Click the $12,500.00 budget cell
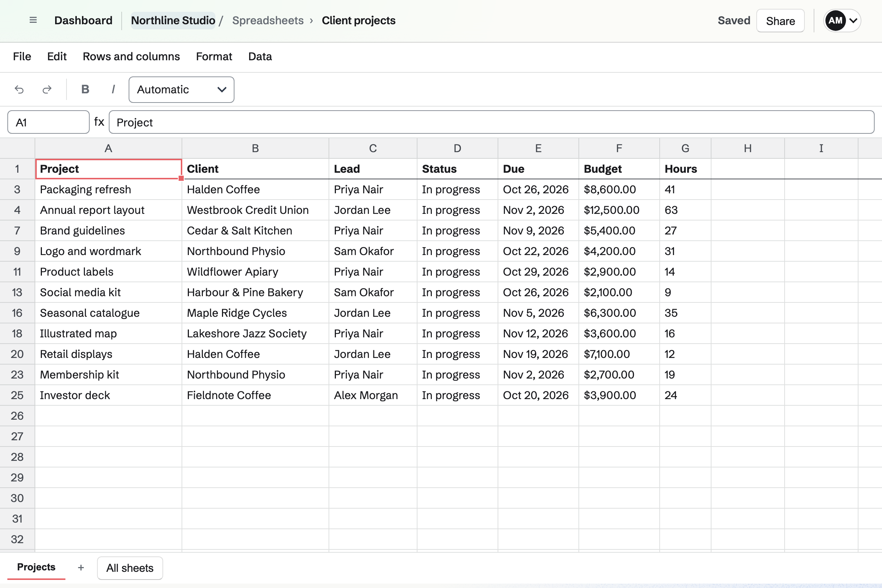The height and width of the screenshot is (588, 882). [x=619, y=210]
